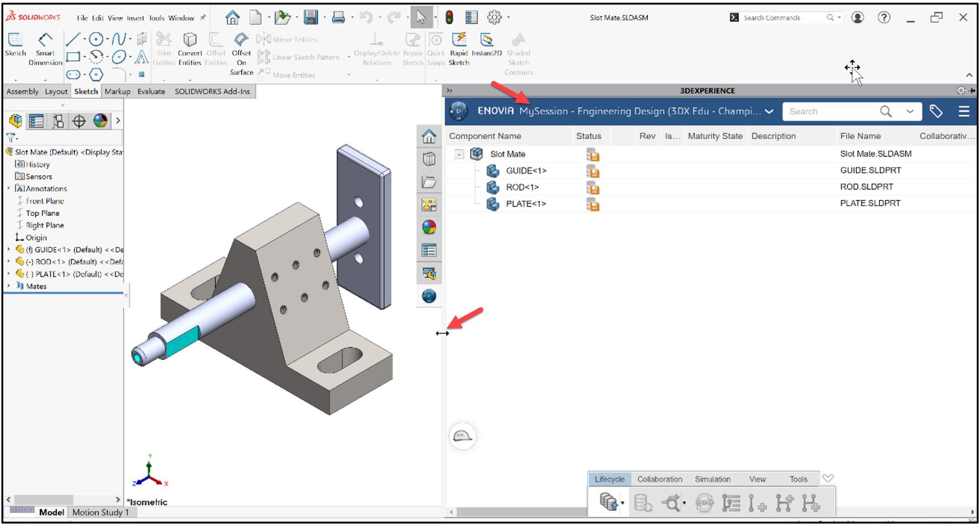Image resolution: width=980 pixels, height=524 pixels.
Task: Click the 3DEXPERIENCE home icon
Action: point(429,136)
